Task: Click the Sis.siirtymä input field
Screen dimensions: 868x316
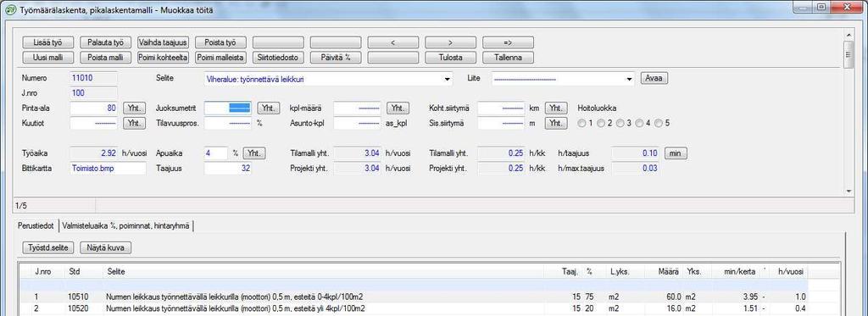Action: [x=501, y=124]
